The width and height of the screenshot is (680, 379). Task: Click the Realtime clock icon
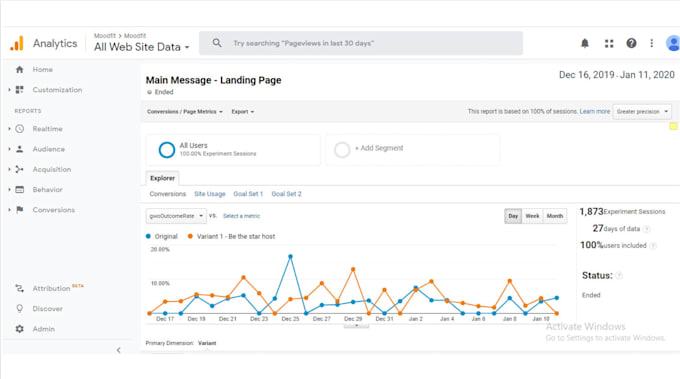[20, 129]
